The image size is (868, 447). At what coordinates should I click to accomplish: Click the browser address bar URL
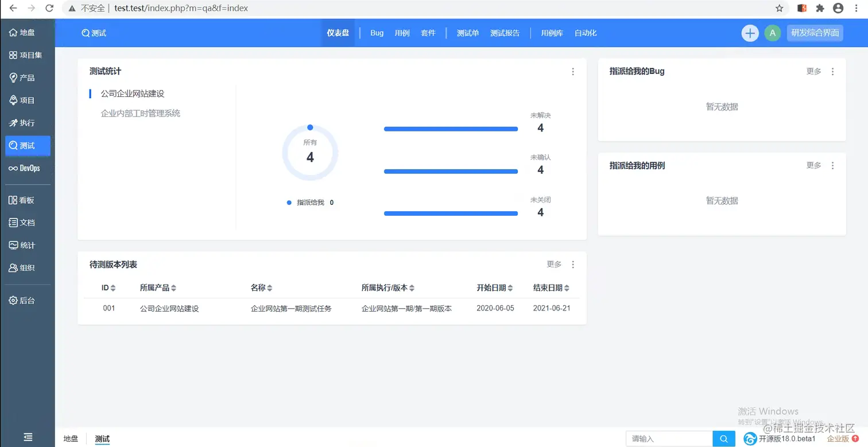(181, 9)
